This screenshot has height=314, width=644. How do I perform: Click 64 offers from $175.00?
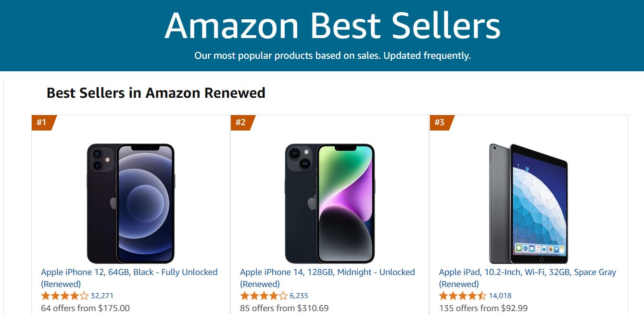click(80, 307)
